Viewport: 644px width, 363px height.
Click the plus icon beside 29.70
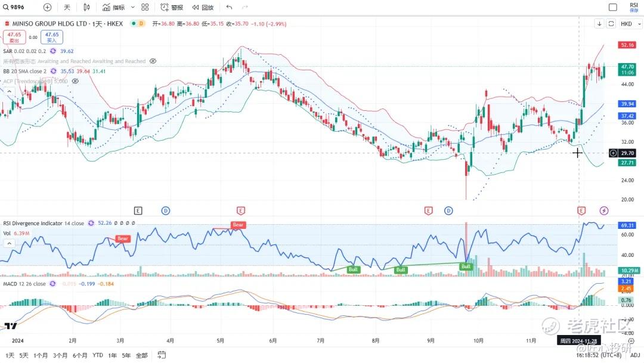(x=613, y=153)
